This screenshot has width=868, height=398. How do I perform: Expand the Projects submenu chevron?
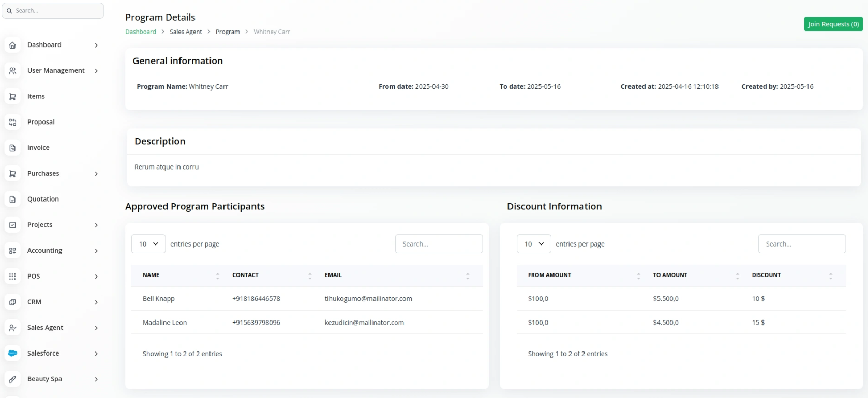click(x=96, y=225)
